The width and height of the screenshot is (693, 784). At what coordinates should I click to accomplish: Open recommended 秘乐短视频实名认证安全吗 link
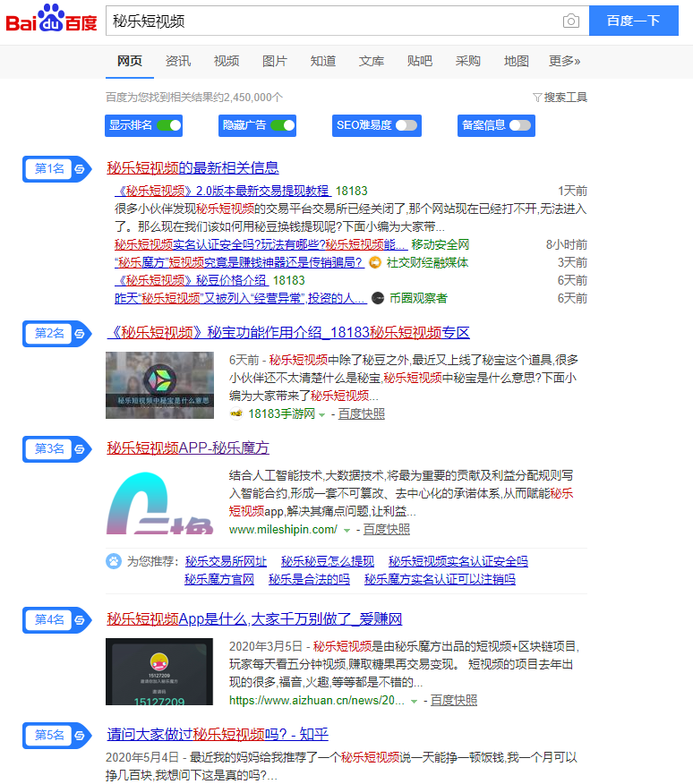(458, 561)
